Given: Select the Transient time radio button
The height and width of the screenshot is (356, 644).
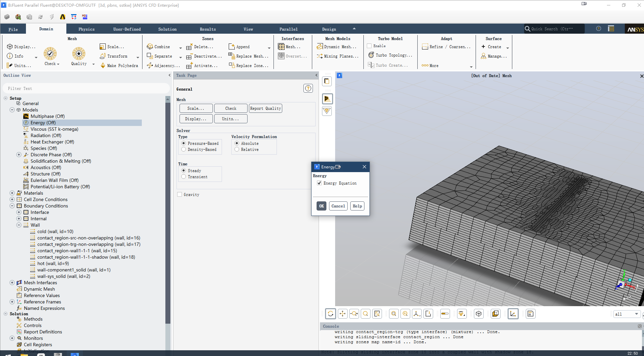Looking at the screenshot, I should coord(184,177).
